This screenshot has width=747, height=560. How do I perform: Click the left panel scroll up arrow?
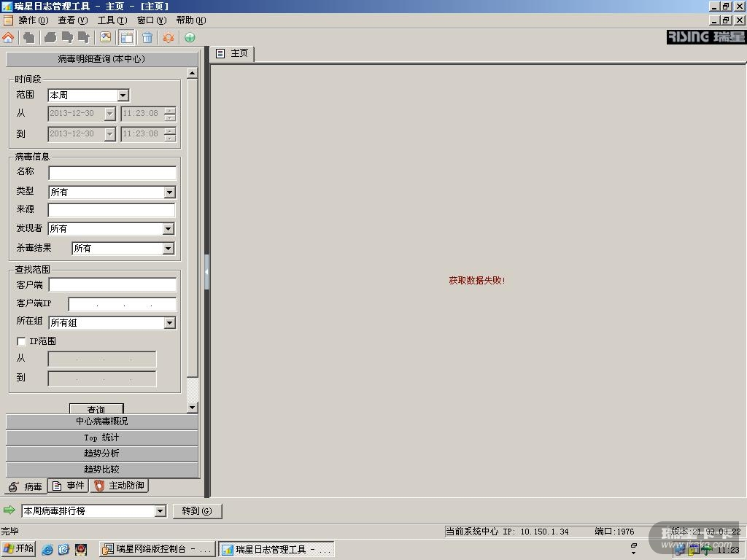[x=192, y=73]
